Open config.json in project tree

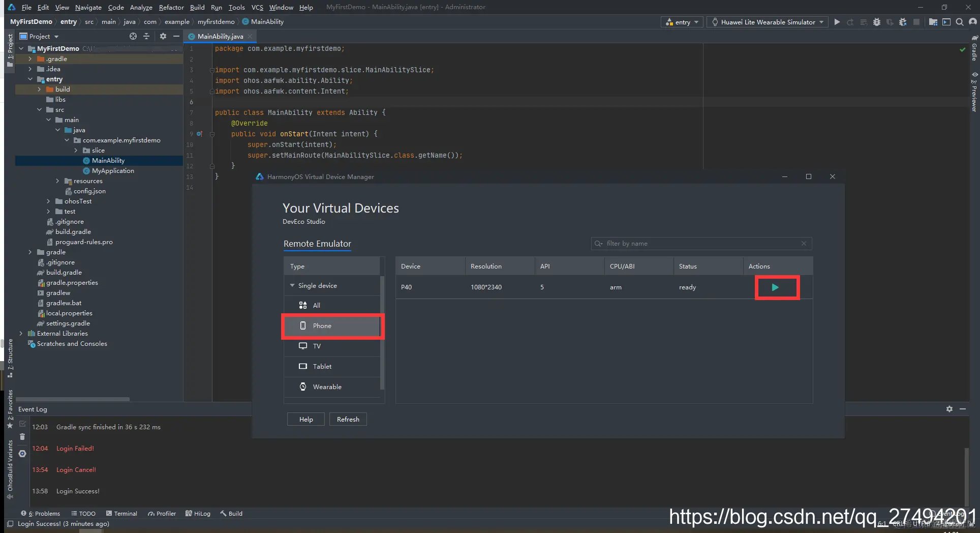(x=89, y=191)
